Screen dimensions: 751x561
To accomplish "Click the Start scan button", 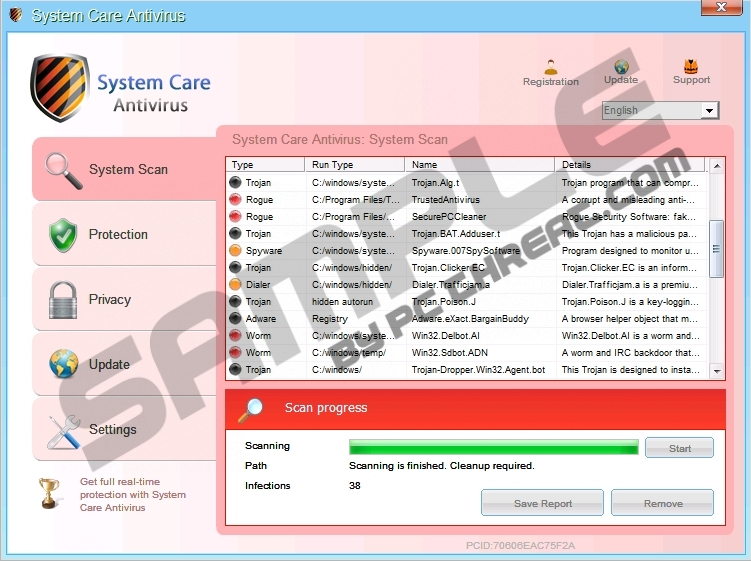I will [679, 448].
